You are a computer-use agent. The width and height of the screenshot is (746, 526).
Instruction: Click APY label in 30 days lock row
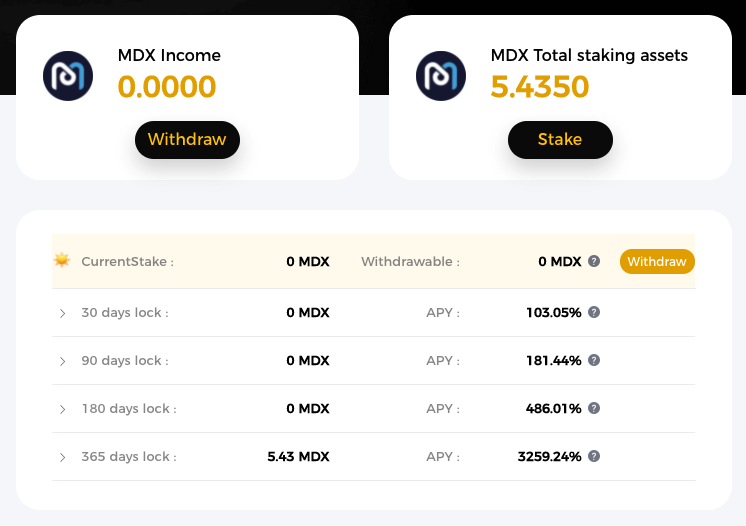coord(443,313)
